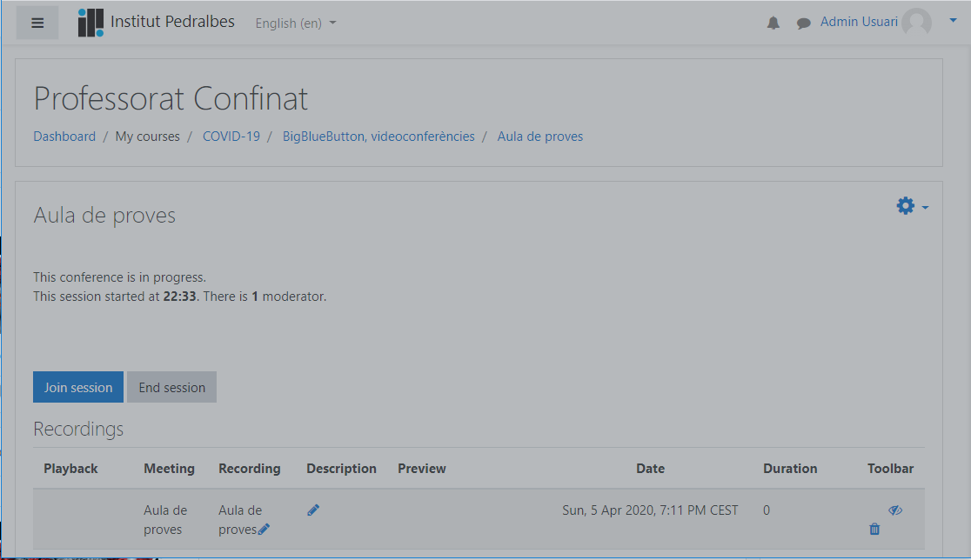Delete the recording with trash icon
971x560 pixels.
tap(874, 529)
